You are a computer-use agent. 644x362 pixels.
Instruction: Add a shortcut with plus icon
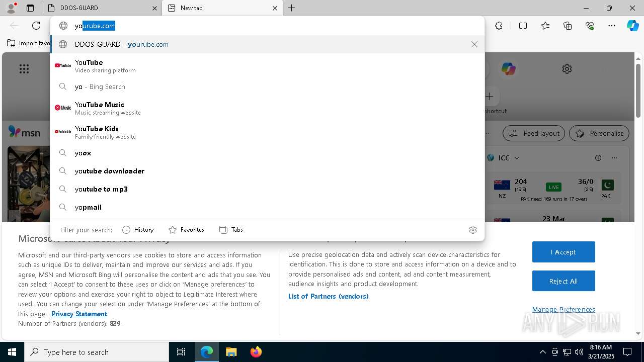pos(489,96)
